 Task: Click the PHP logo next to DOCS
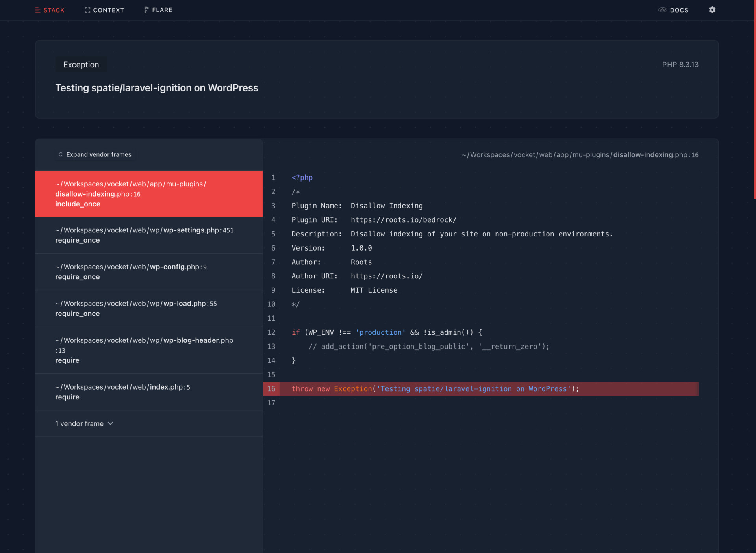[x=662, y=10]
